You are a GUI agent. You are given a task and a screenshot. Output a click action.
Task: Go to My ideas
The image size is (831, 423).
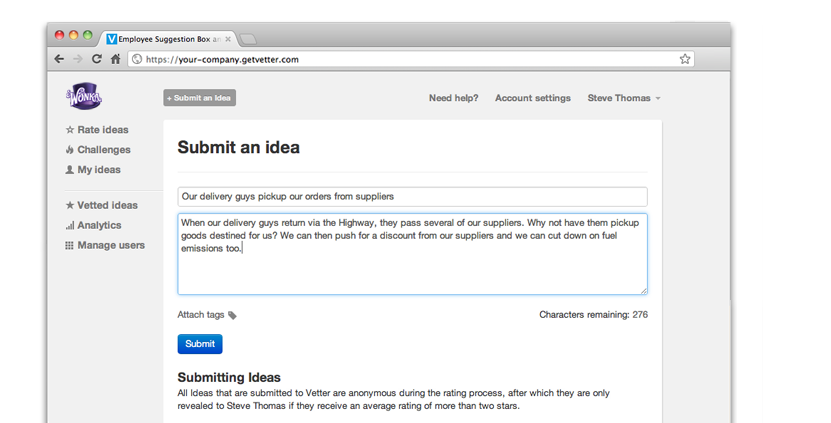coord(93,170)
